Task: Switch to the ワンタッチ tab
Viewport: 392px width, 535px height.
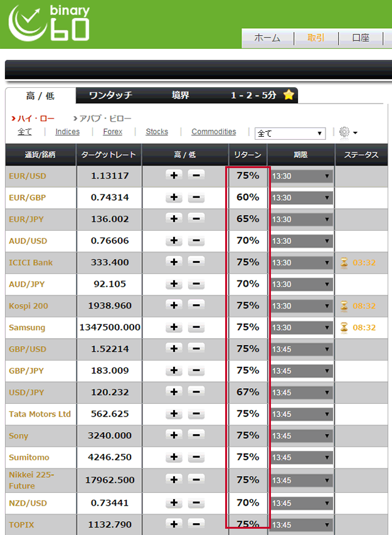Action: tap(110, 95)
